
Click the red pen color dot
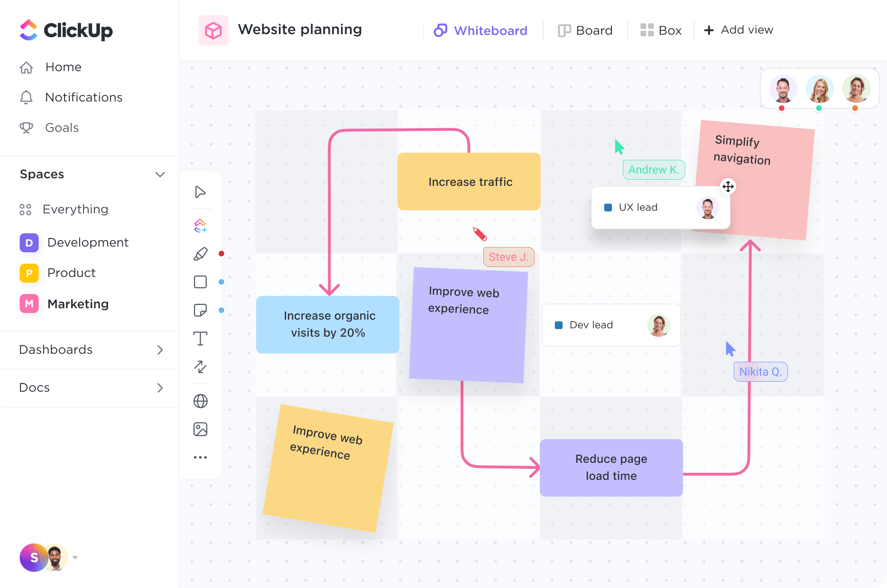(x=221, y=254)
